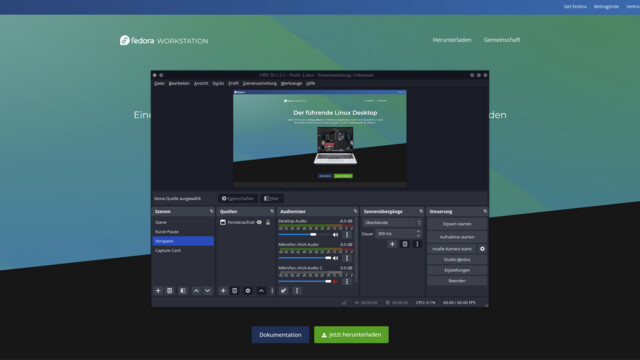Toggle the lock on Fensteraufnahme source

[268, 222]
